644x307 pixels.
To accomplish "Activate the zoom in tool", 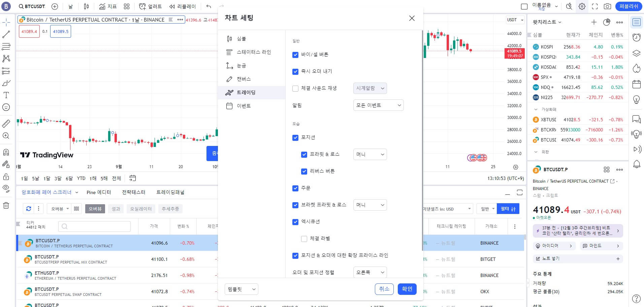I will click(6, 135).
